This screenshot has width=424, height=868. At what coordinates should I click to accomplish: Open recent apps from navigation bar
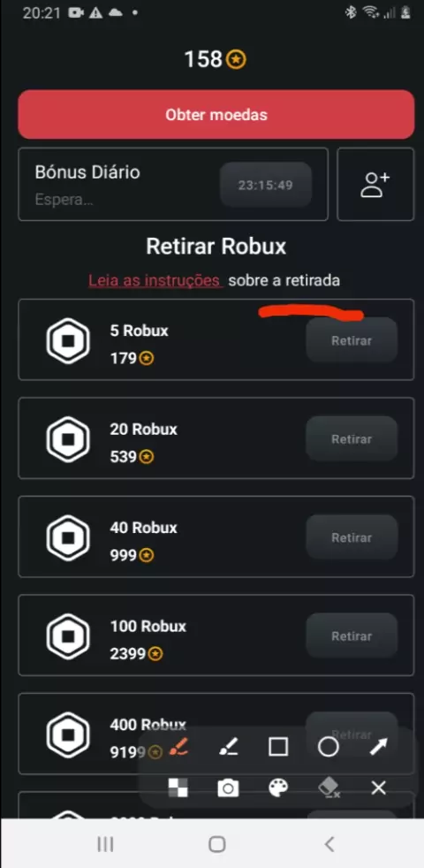click(x=105, y=844)
